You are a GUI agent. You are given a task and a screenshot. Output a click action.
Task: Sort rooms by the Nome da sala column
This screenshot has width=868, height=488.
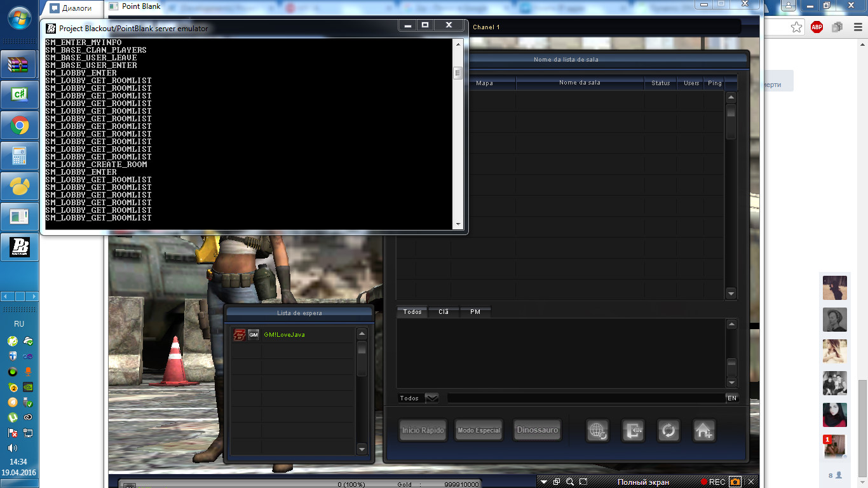[x=580, y=83]
